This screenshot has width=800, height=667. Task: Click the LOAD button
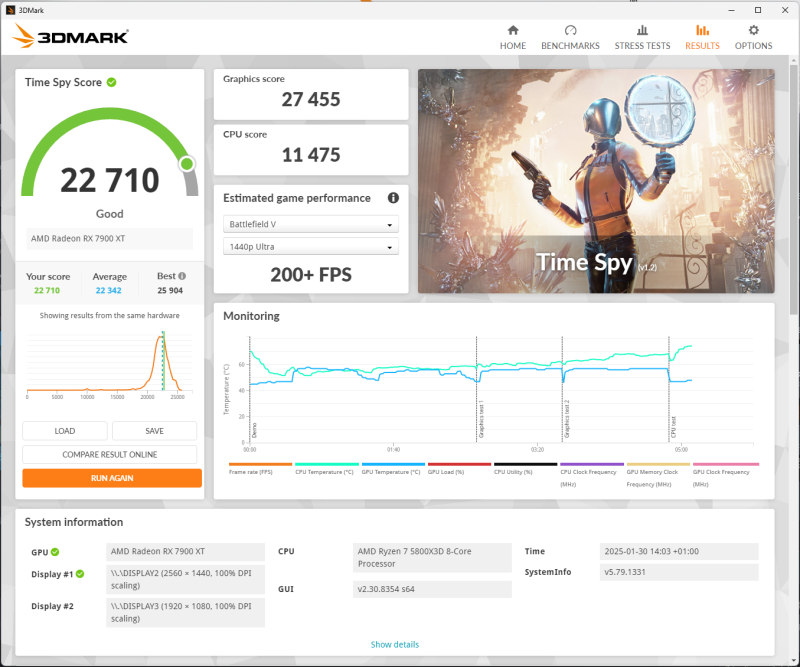pyautogui.click(x=65, y=431)
